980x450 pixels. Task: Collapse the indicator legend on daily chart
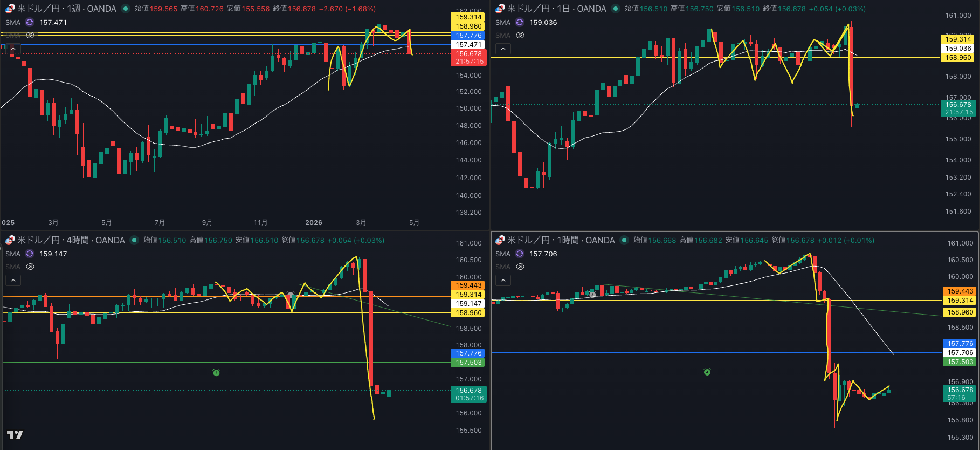click(503, 49)
